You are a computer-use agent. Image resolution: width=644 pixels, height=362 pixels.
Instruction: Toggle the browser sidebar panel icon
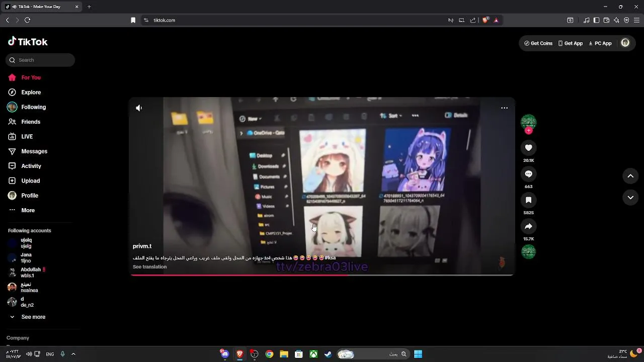pyautogui.click(x=596, y=20)
